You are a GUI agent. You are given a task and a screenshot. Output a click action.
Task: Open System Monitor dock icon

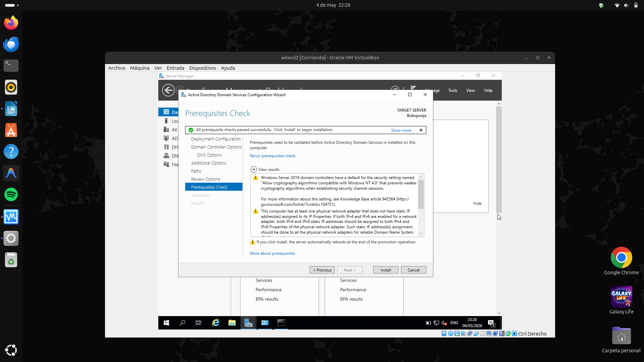[x=11, y=217]
